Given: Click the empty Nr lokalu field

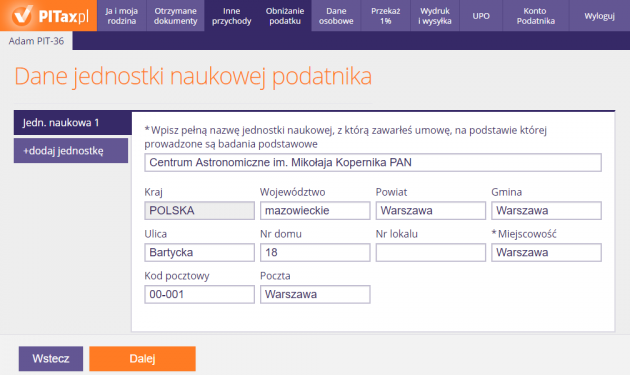Looking at the screenshot, I should (x=431, y=252).
